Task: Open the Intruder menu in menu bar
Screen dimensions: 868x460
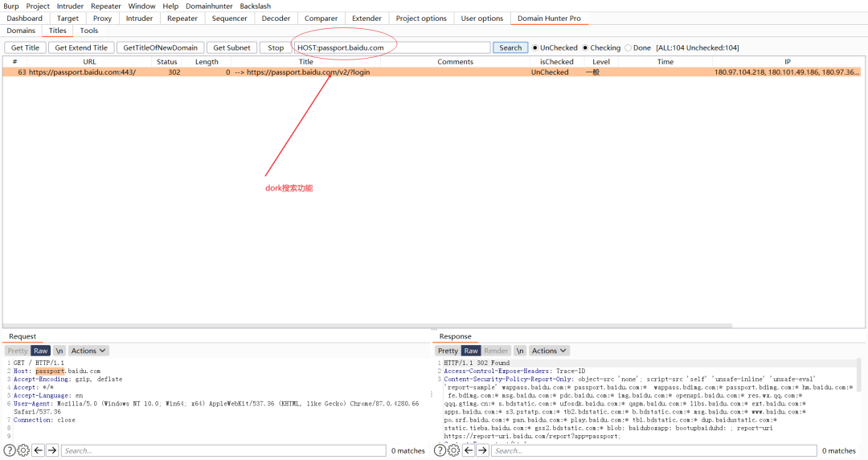Action: [x=70, y=6]
